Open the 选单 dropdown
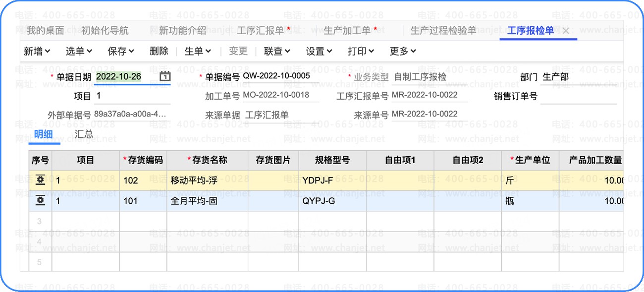644x292 pixels. pyautogui.click(x=79, y=51)
